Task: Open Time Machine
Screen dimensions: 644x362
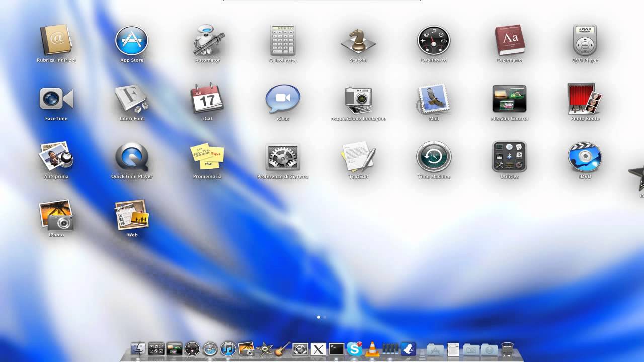Action: pyautogui.click(x=434, y=157)
